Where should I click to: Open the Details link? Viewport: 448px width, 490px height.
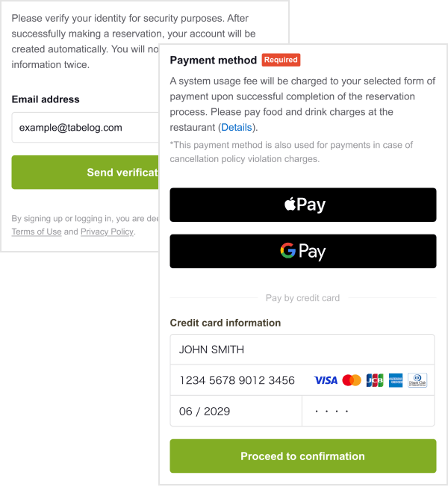pyautogui.click(x=237, y=127)
